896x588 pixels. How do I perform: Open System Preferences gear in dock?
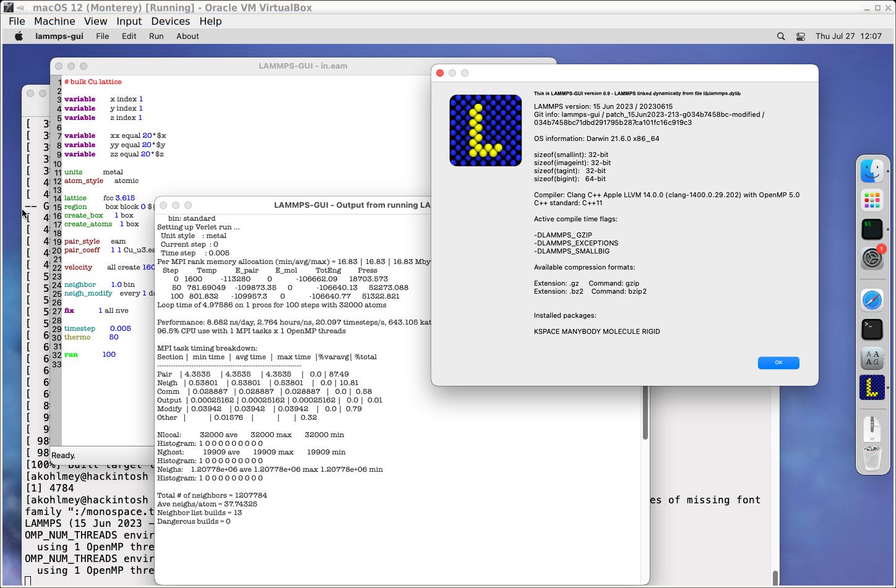click(872, 257)
